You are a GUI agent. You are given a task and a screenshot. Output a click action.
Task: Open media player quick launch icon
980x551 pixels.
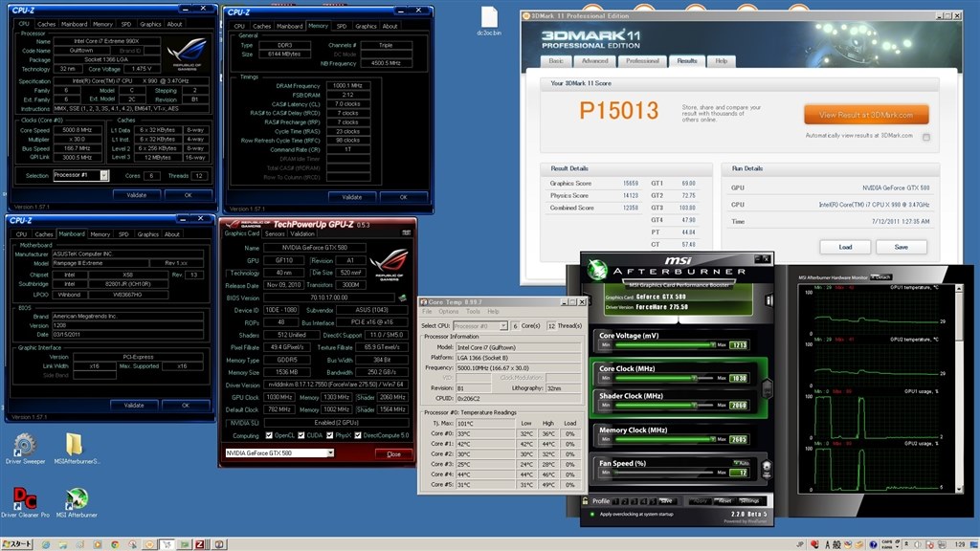[97, 544]
